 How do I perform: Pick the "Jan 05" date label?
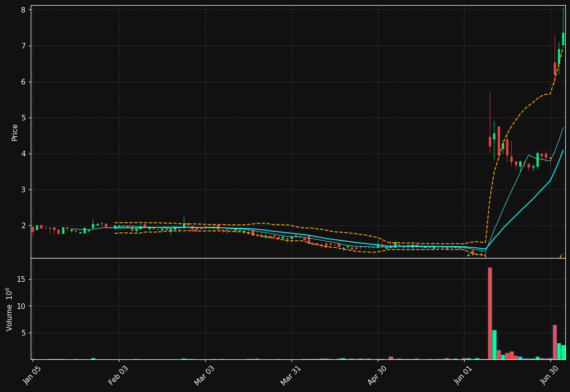(32, 375)
